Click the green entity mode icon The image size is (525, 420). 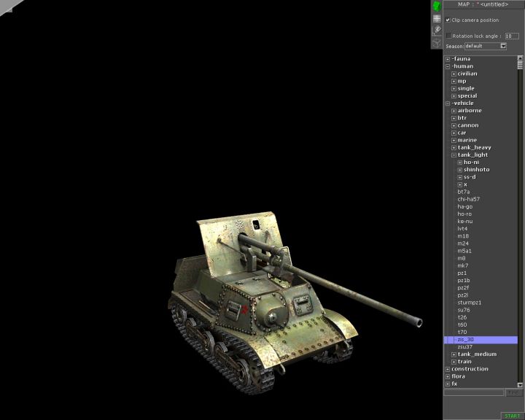click(x=437, y=6)
